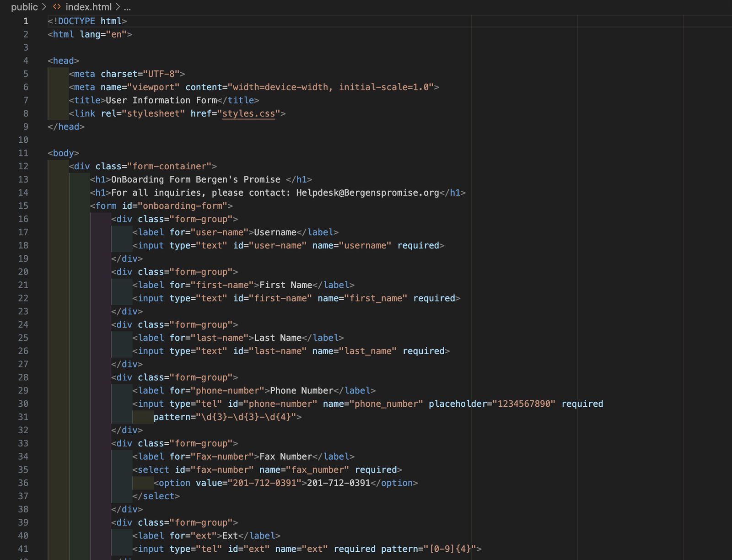Click the Helpdesk@Bergenspromise.org email text

(x=367, y=193)
